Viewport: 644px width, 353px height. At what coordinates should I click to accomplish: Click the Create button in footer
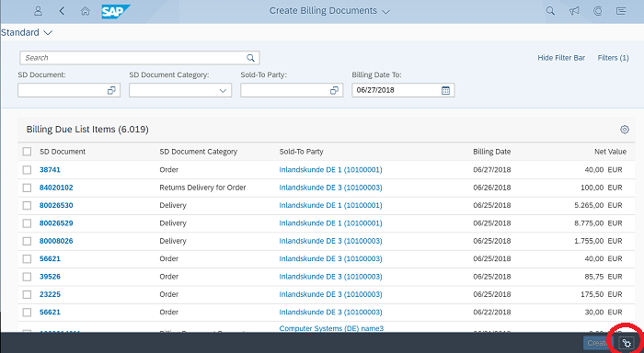598,343
